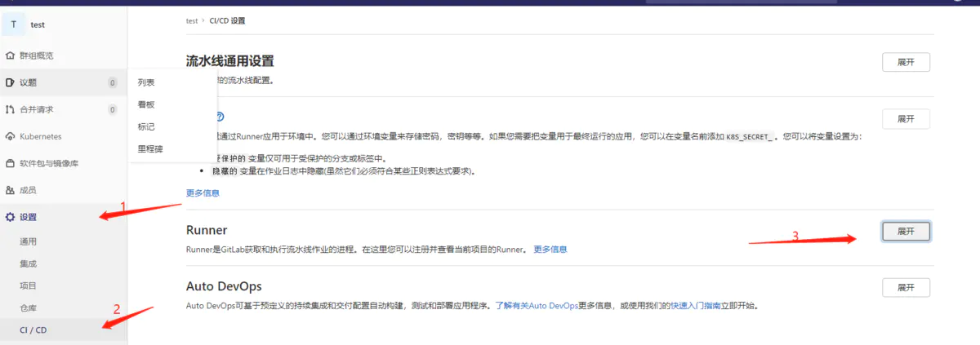This screenshot has height=345, width=980.
Task: Open 集成 under settings
Action: click(x=28, y=263)
